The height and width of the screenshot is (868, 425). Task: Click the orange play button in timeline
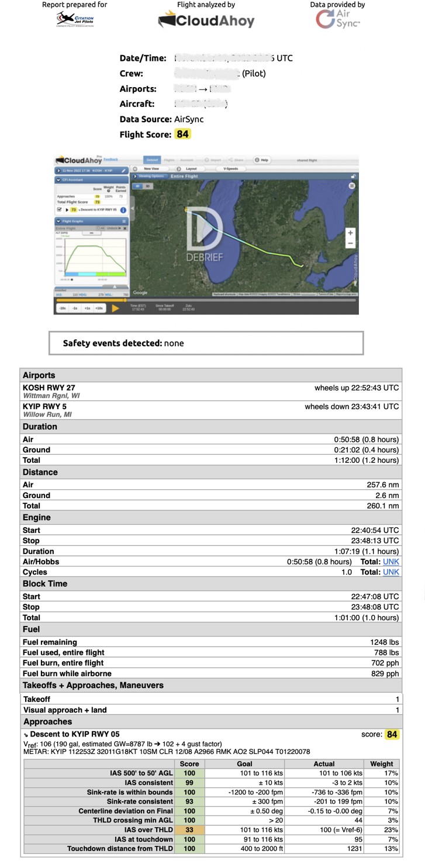pos(116,308)
